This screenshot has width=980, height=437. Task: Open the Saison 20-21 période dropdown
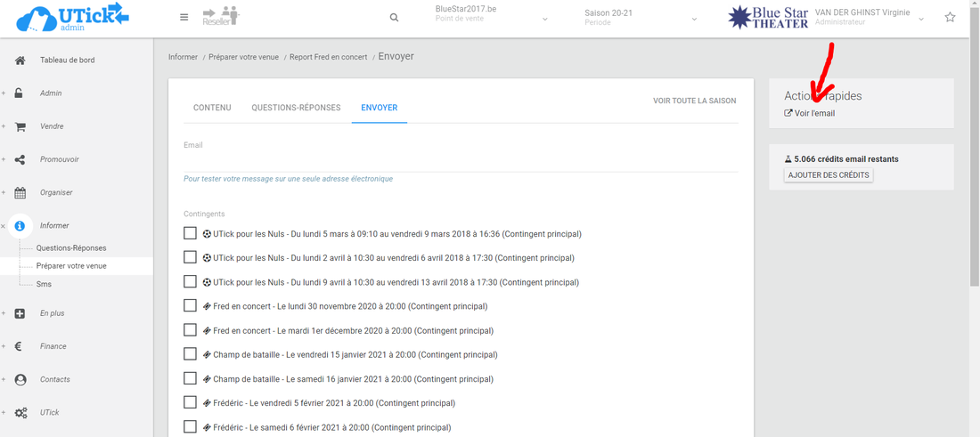coord(640,17)
